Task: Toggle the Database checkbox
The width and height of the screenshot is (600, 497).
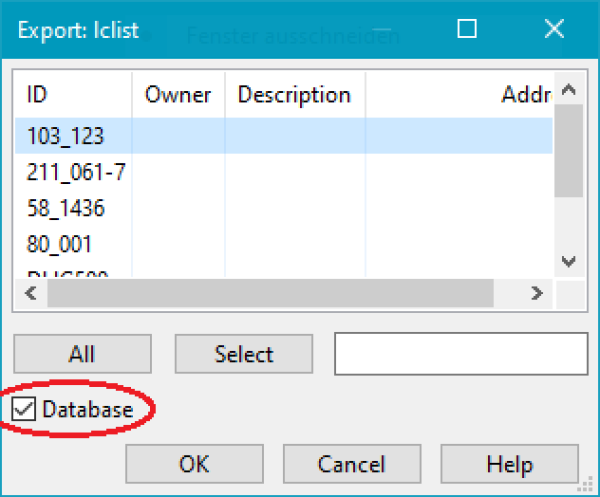Action: (25, 409)
